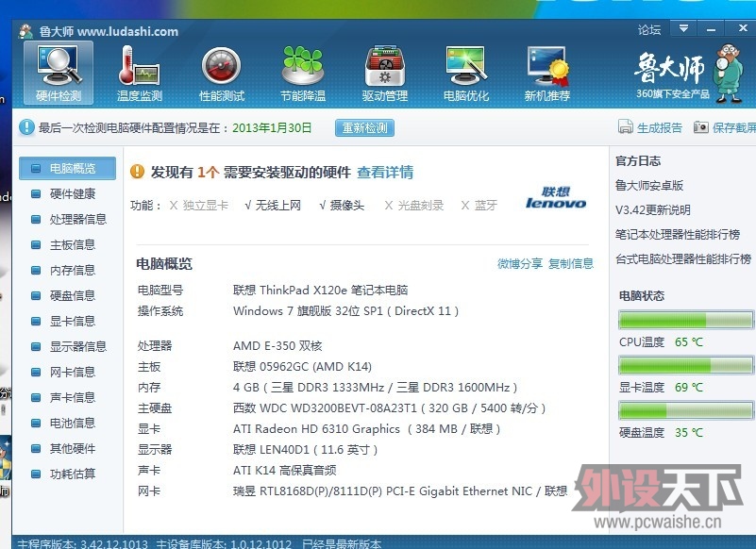Open 电脑优化 computer optimization icon

pos(465,73)
